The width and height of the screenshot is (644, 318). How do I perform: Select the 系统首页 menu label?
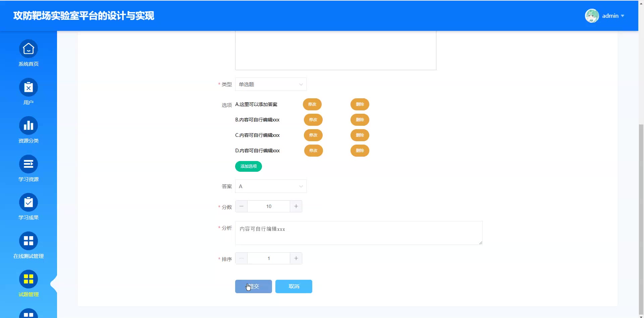pyautogui.click(x=29, y=64)
